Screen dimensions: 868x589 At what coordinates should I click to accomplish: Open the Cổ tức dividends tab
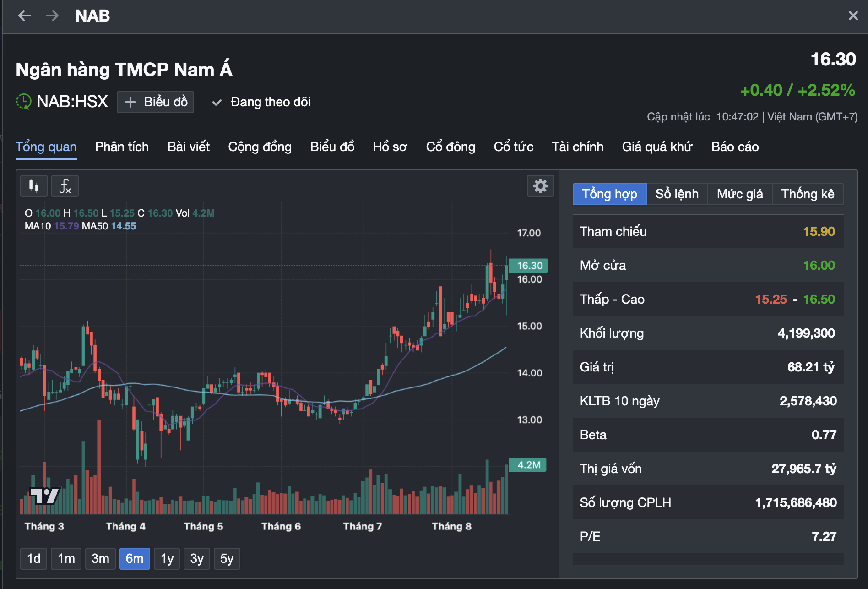point(513,147)
